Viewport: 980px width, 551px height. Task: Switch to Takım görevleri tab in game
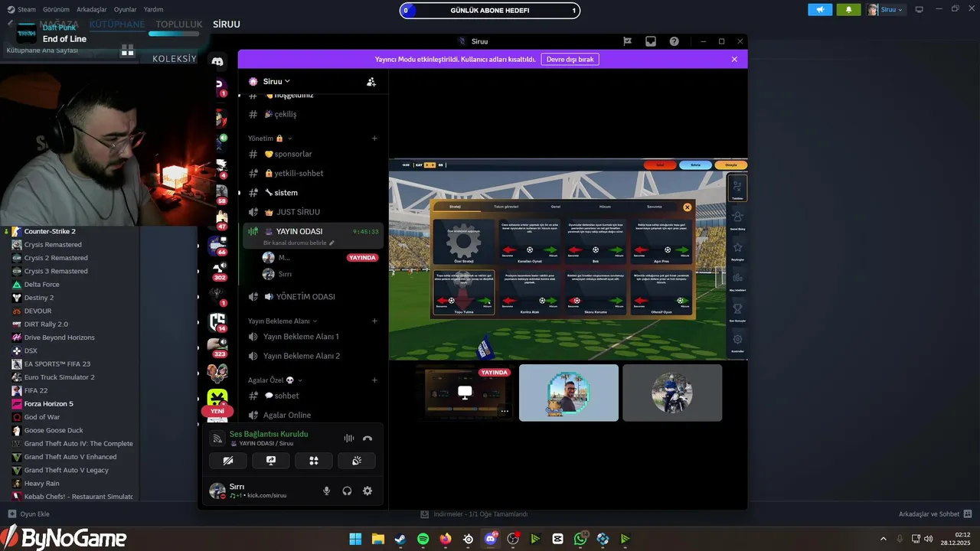click(x=506, y=207)
